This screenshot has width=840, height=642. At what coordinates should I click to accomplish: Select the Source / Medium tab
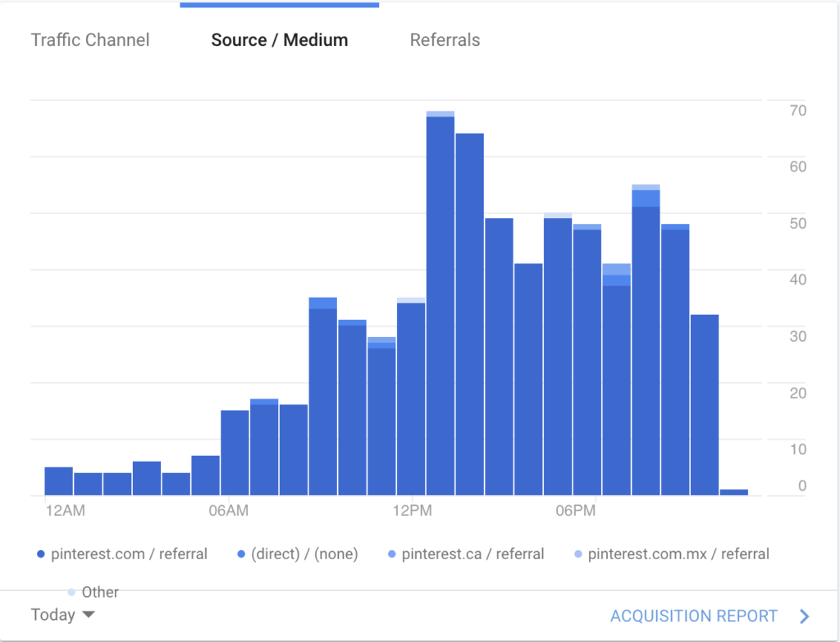pyautogui.click(x=279, y=39)
